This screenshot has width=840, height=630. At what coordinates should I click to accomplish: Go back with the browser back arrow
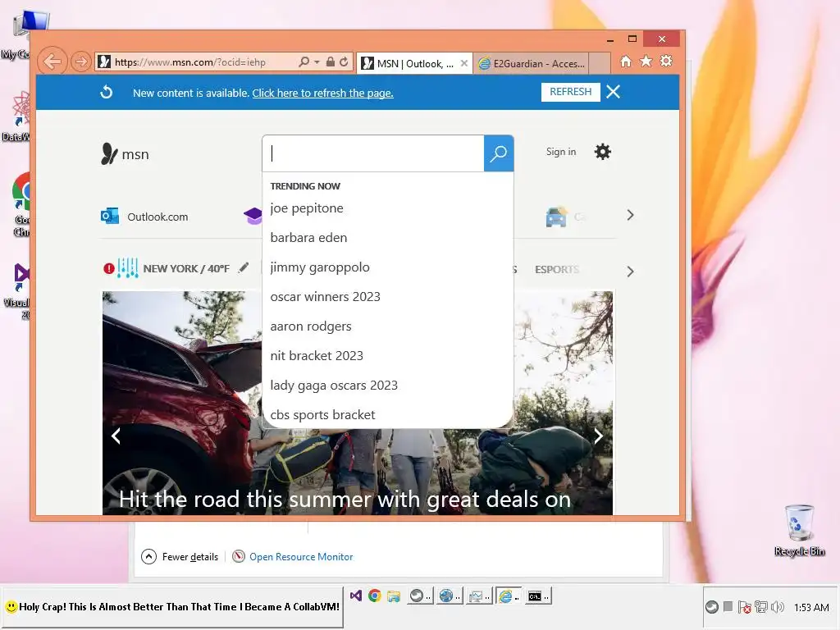(52, 62)
